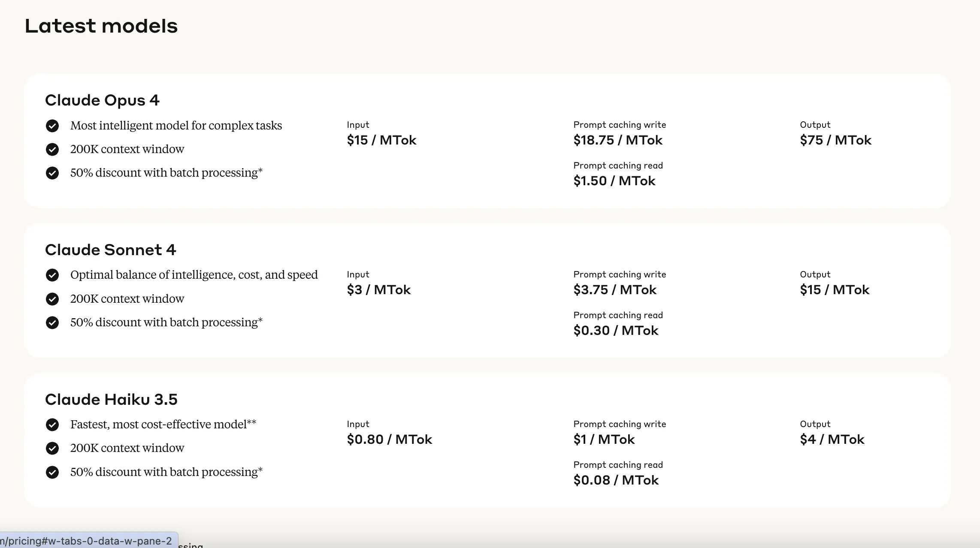Click Opus 4 output price '$75 / MTok'
This screenshot has height=548, width=980.
pyautogui.click(x=835, y=140)
